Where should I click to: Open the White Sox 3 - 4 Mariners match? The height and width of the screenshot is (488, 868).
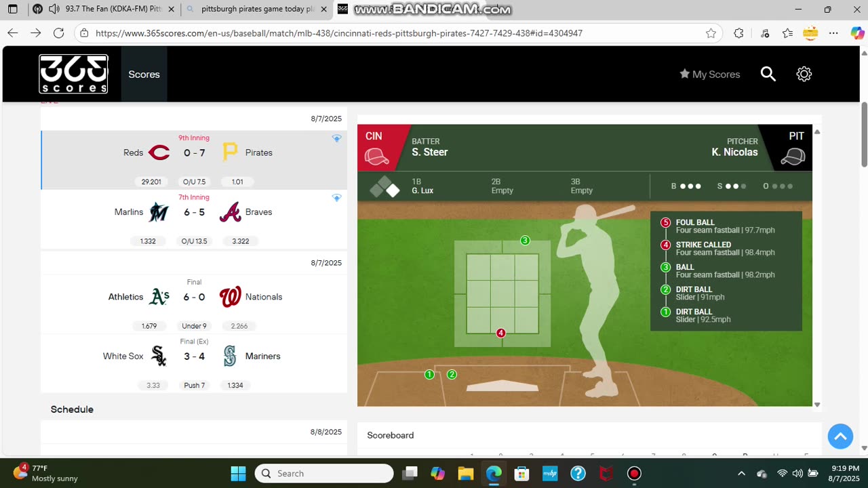tap(194, 363)
